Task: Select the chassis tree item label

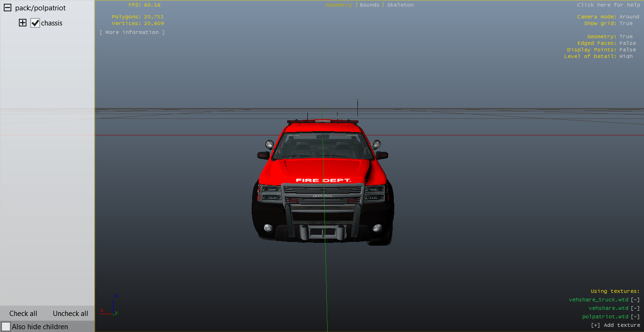Action: (x=51, y=23)
